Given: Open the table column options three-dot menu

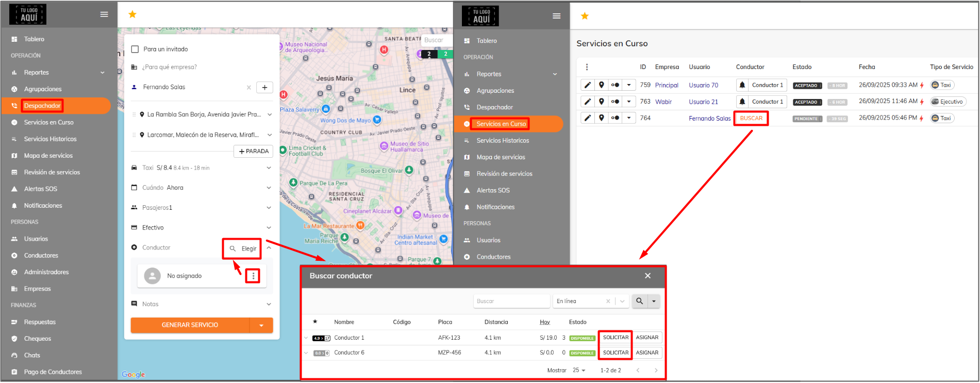Looking at the screenshot, I should click(587, 67).
